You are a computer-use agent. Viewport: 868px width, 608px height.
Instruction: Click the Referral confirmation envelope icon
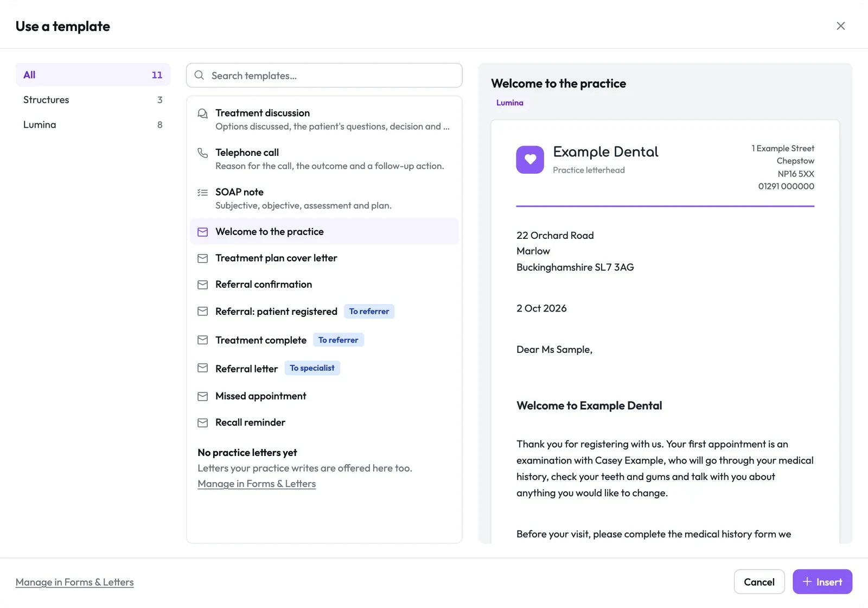click(x=202, y=284)
